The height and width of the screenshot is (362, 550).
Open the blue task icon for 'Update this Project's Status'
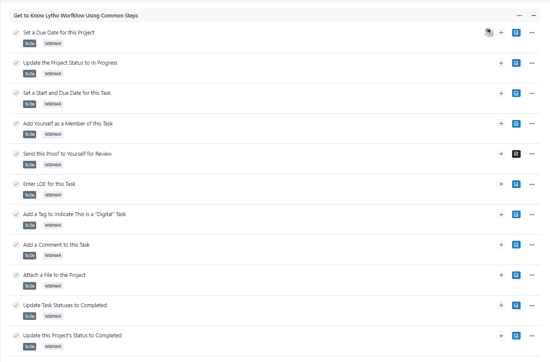516,336
